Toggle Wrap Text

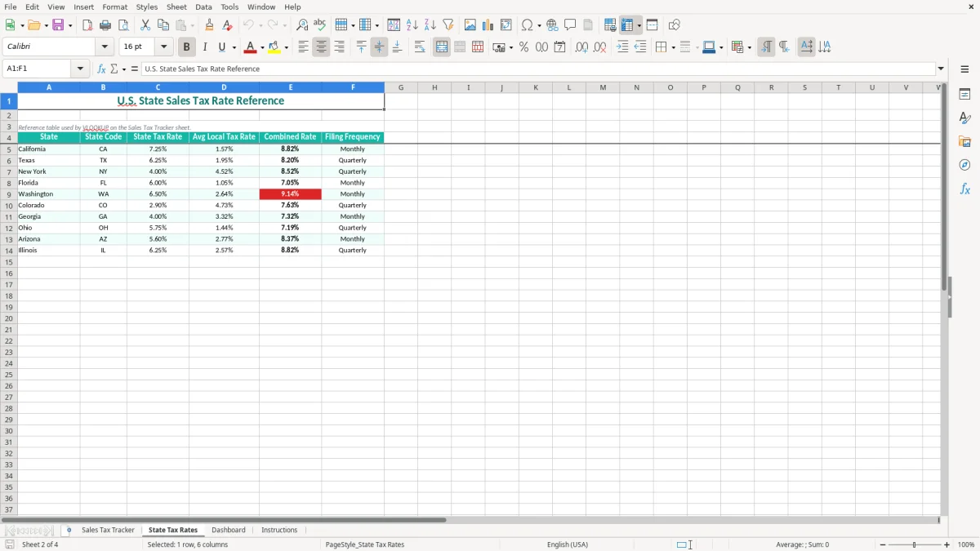[420, 47]
